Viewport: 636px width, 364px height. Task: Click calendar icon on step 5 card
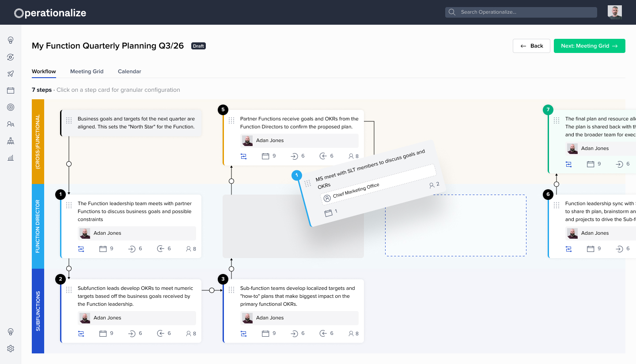pos(265,156)
